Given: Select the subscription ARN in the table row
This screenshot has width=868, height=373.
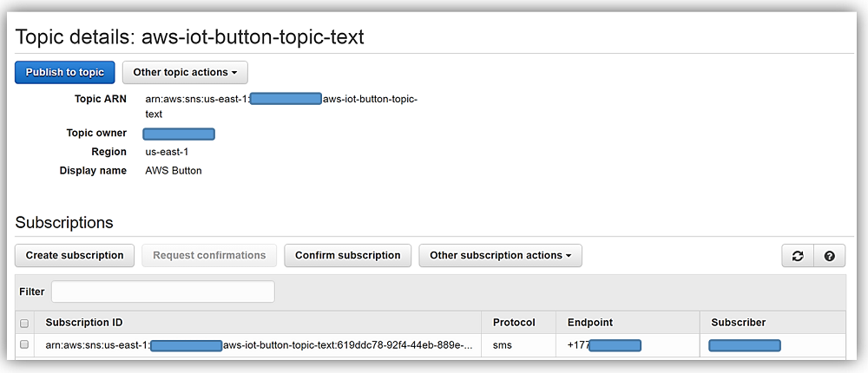Looking at the screenshot, I should coord(259,345).
